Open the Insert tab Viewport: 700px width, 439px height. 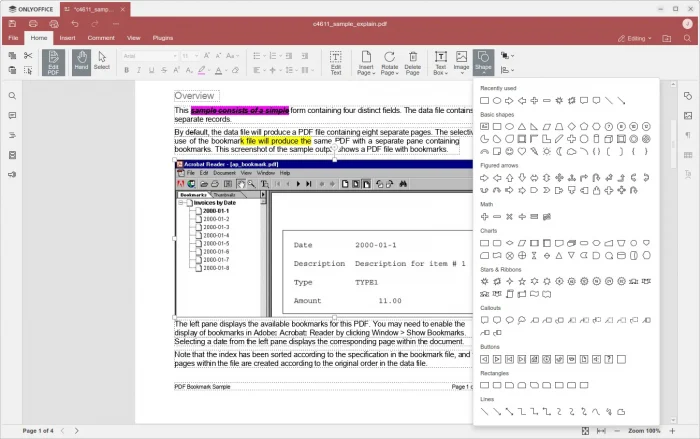point(67,38)
